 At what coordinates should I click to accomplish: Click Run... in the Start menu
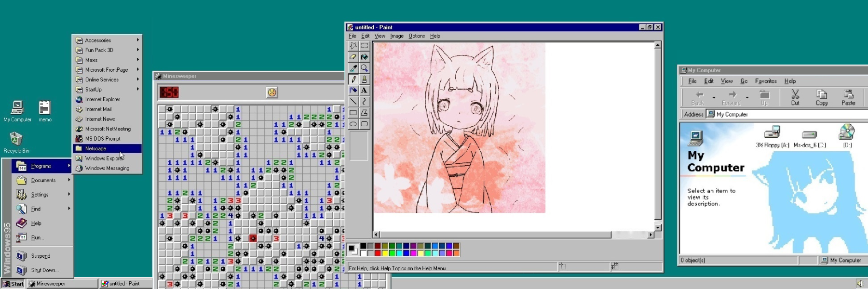42,237
